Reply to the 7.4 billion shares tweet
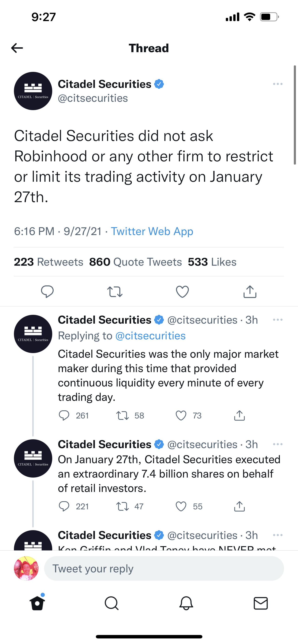The image size is (298, 644). (x=64, y=506)
